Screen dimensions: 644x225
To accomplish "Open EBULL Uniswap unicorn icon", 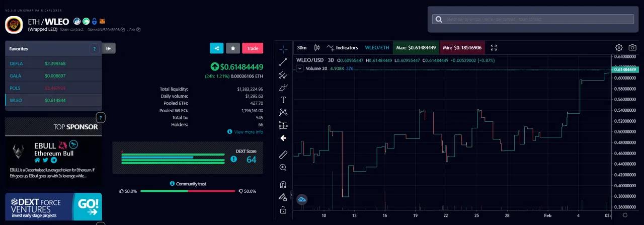I will pos(63,144).
